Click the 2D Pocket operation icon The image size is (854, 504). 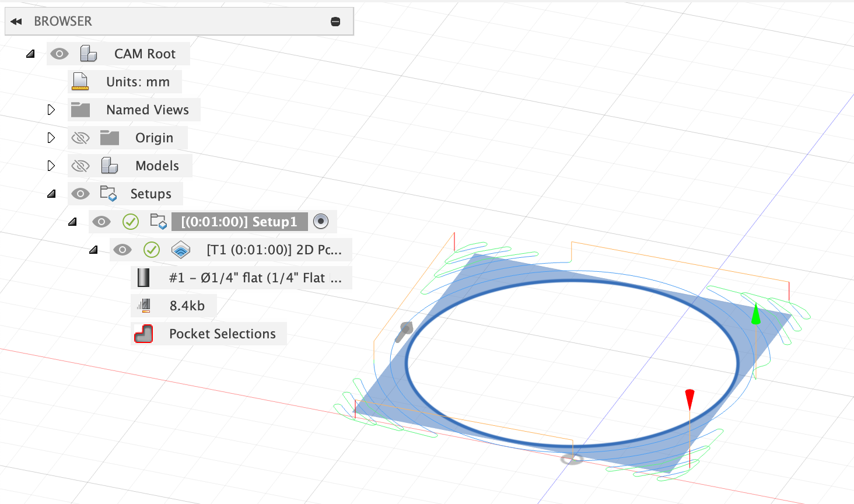[x=181, y=250]
